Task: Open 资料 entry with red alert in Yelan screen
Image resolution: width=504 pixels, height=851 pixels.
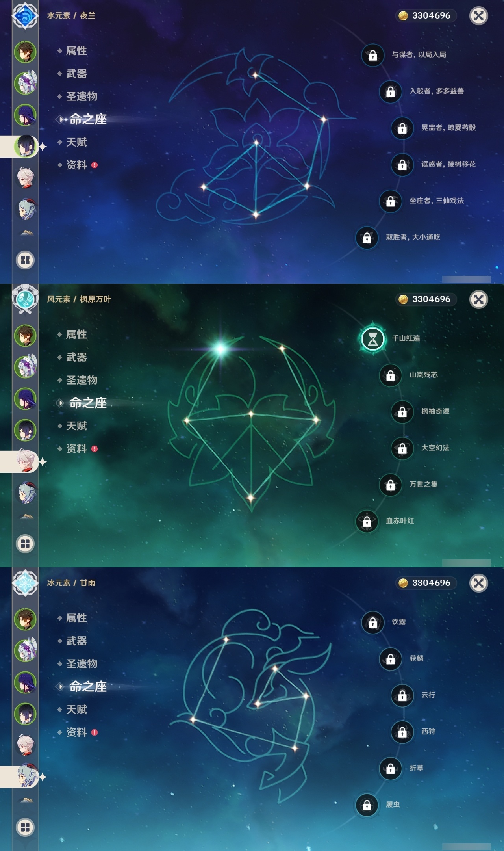Action: click(77, 165)
